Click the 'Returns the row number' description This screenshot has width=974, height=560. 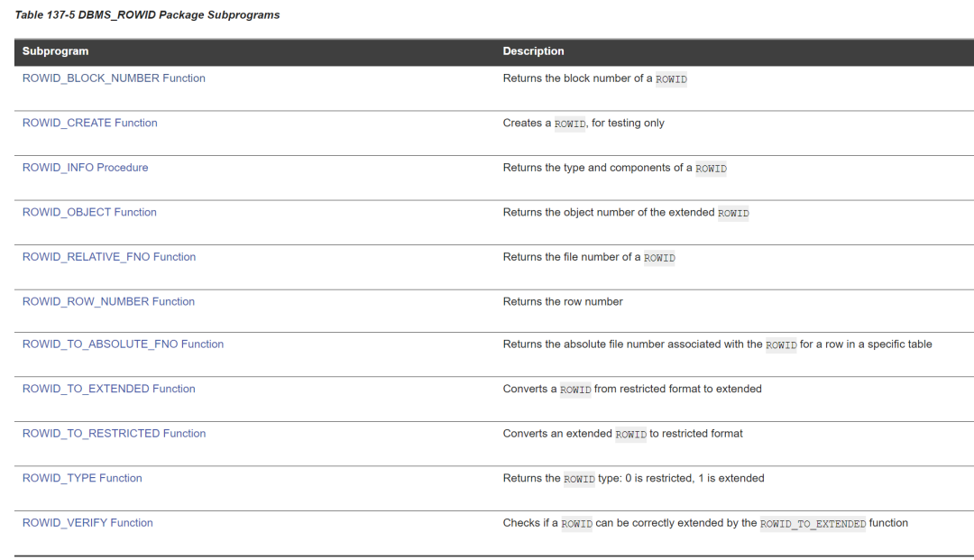pos(563,301)
